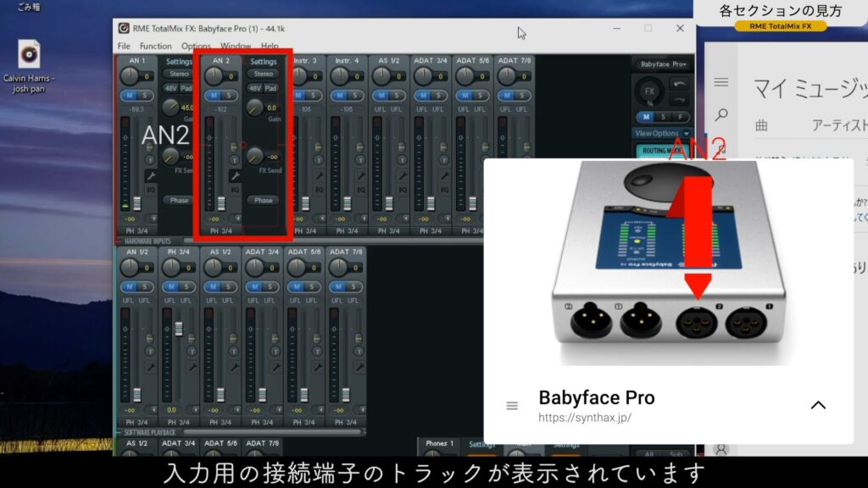Open the synthax.jp link on the card

pyautogui.click(x=585, y=418)
